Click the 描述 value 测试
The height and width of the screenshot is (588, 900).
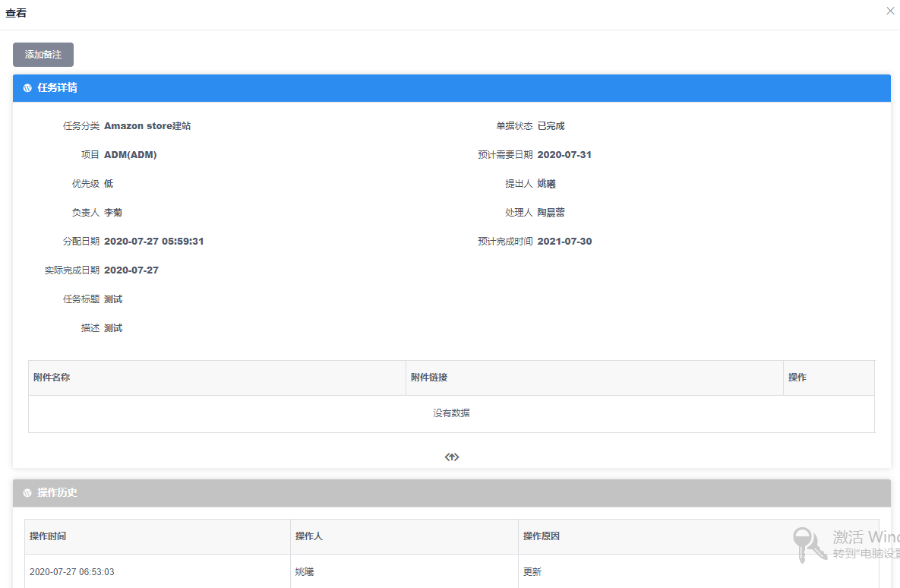(x=113, y=328)
